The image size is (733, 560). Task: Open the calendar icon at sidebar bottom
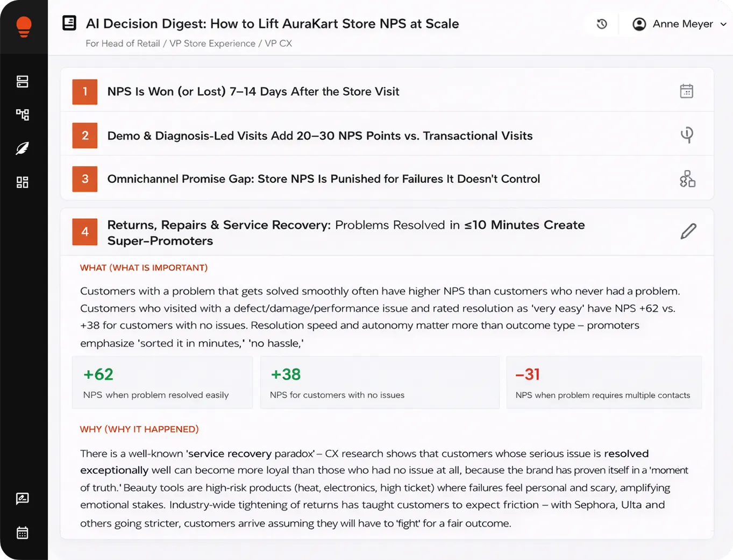[22, 533]
